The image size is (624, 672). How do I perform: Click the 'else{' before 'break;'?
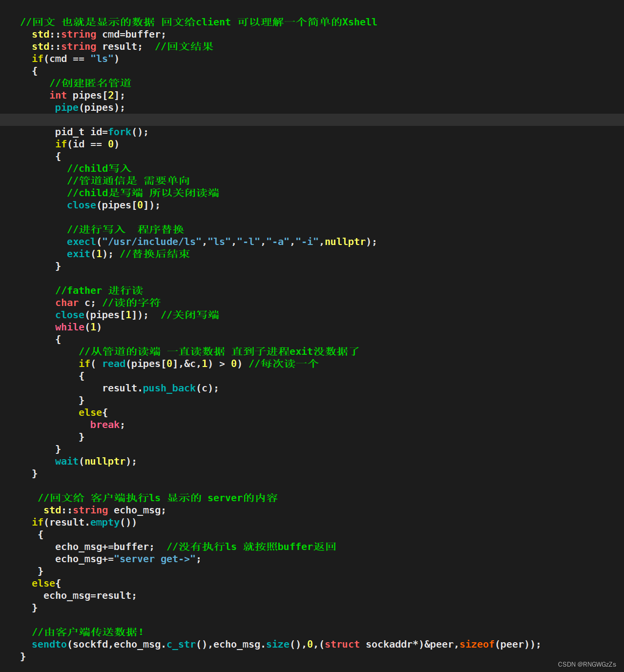coord(93,412)
